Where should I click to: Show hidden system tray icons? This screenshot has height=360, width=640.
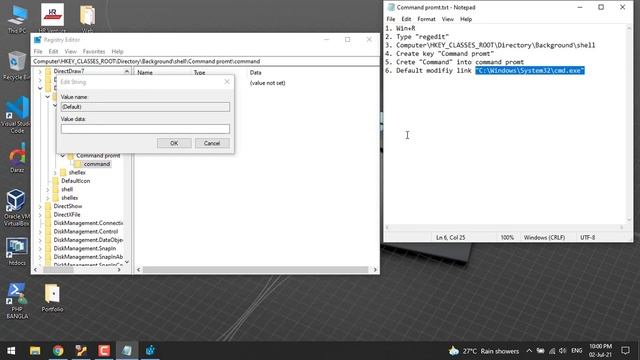pyautogui.click(x=529, y=351)
